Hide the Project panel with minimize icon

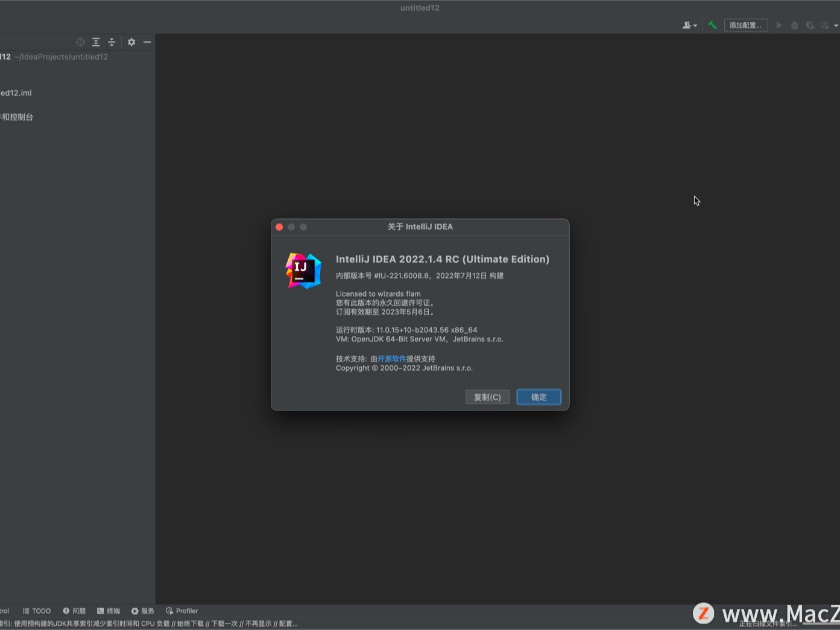coord(147,42)
